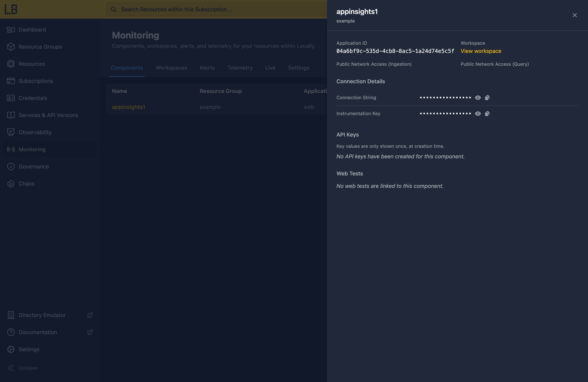Reveal the Instrumentation Key value
This screenshot has width=588, height=382.
click(x=478, y=114)
